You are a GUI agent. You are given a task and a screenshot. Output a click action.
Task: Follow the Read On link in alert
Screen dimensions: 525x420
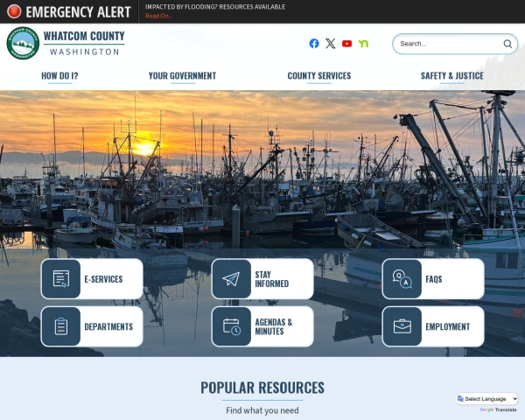click(x=158, y=16)
